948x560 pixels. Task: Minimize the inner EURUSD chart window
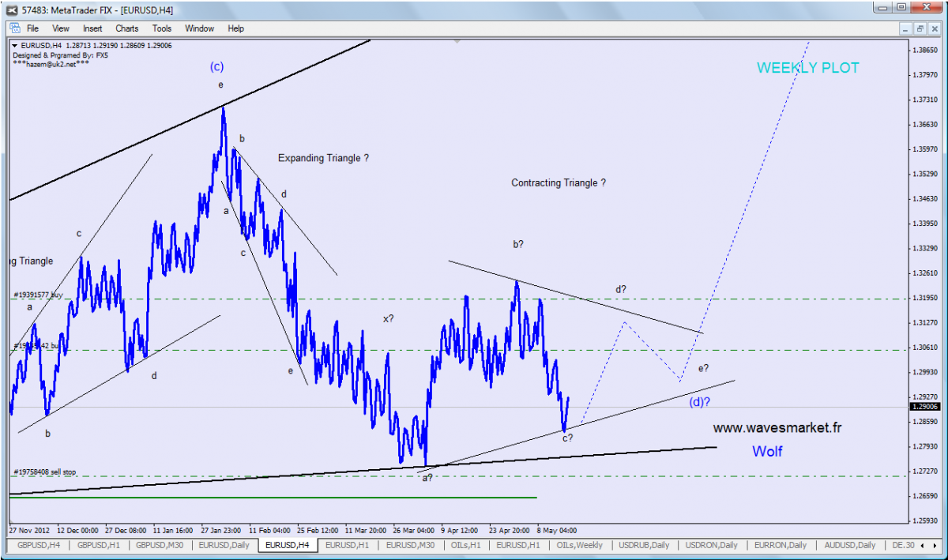906,28
